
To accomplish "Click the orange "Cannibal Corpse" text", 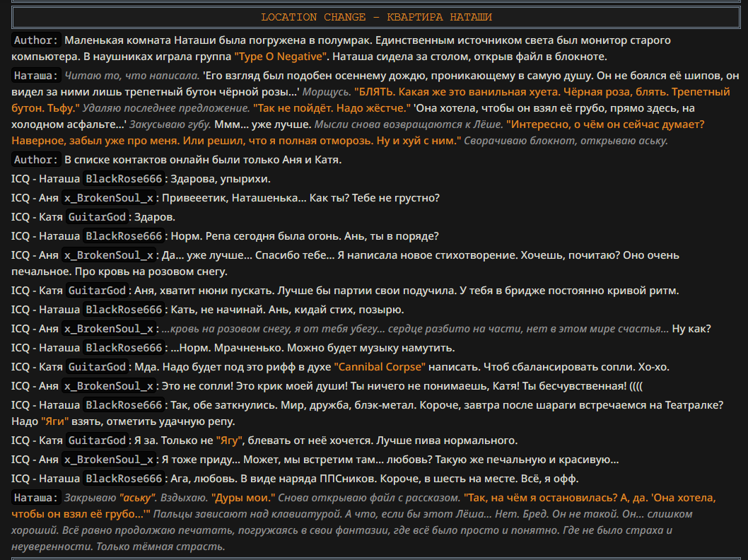I will coord(380,367).
